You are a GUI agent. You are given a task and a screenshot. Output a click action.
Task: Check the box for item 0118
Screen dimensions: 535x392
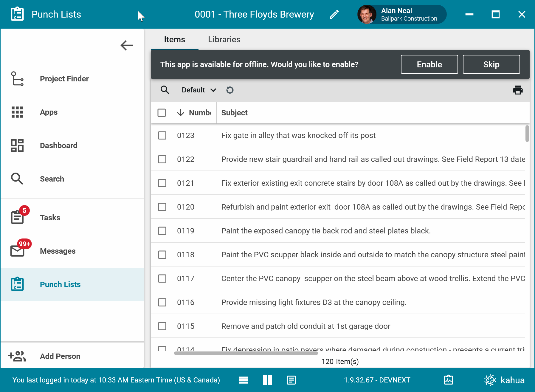coord(162,255)
